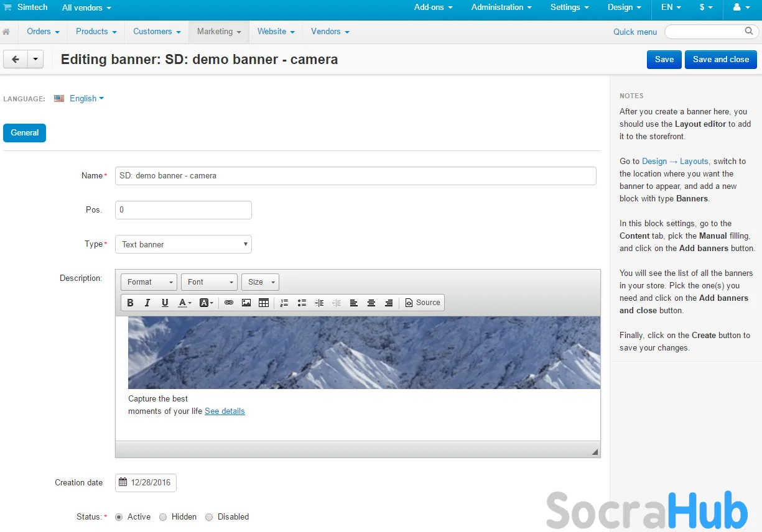Viewport: 762px width, 532px height.
Task: Select the Active status radio button
Action: coord(119,517)
